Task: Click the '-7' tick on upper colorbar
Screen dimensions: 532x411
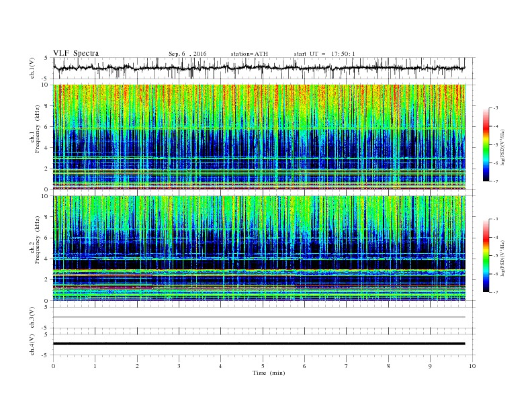Action: click(x=496, y=181)
